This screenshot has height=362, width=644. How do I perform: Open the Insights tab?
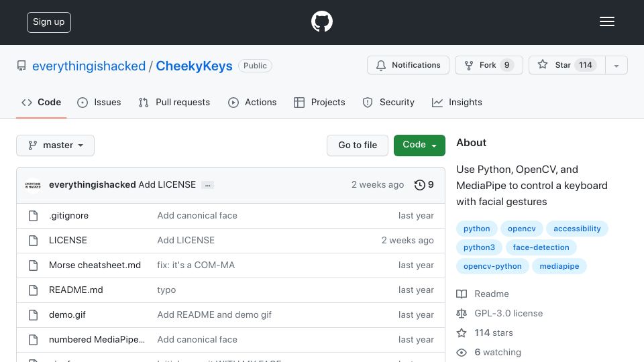coord(457,102)
